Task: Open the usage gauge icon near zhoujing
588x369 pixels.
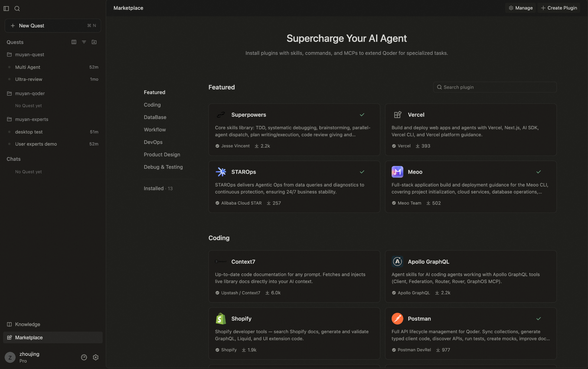Action: coord(84,357)
